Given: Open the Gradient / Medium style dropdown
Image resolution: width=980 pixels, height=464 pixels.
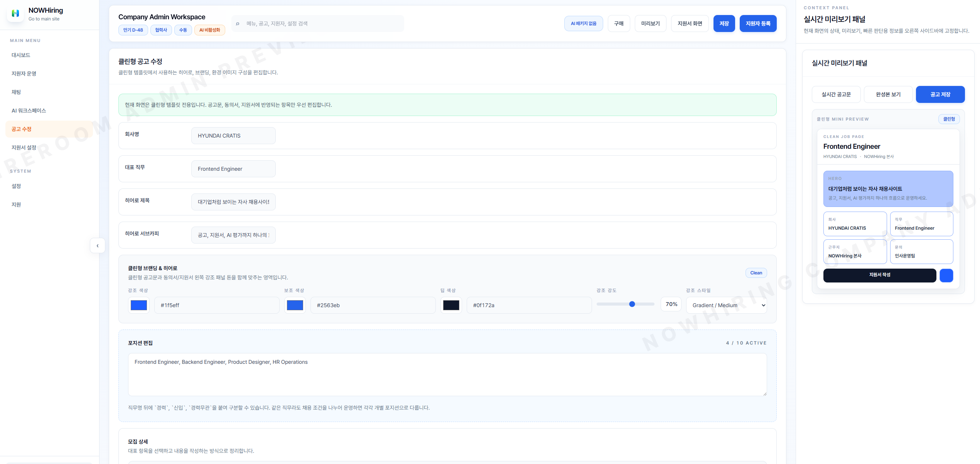Looking at the screenshot, I should (x=726, y=305).
